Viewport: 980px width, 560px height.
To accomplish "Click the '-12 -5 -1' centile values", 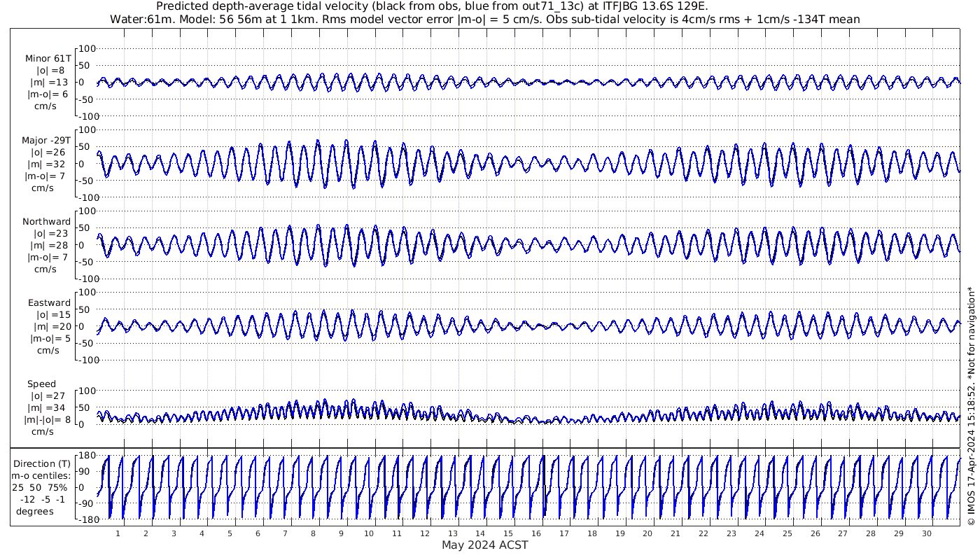I will point(42,499).
